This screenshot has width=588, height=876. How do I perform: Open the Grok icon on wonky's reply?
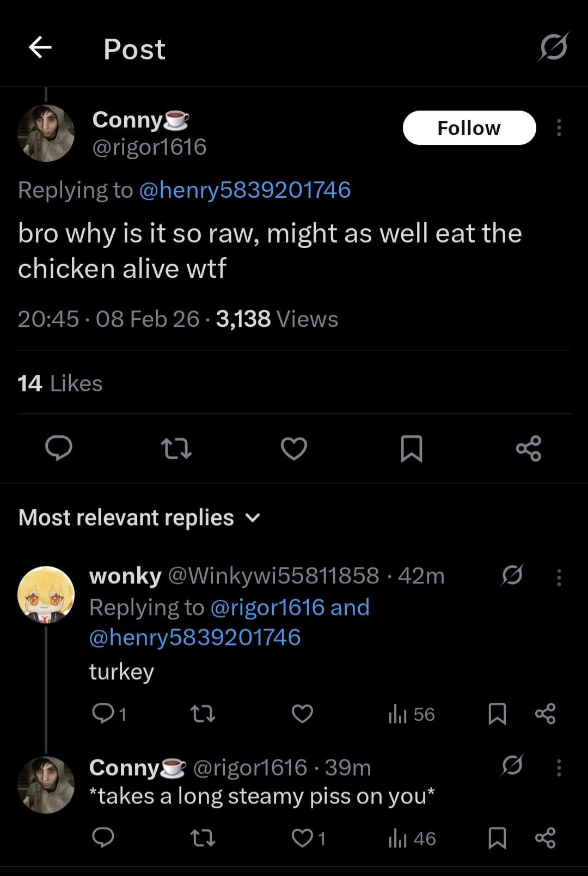tap(512, 575)
